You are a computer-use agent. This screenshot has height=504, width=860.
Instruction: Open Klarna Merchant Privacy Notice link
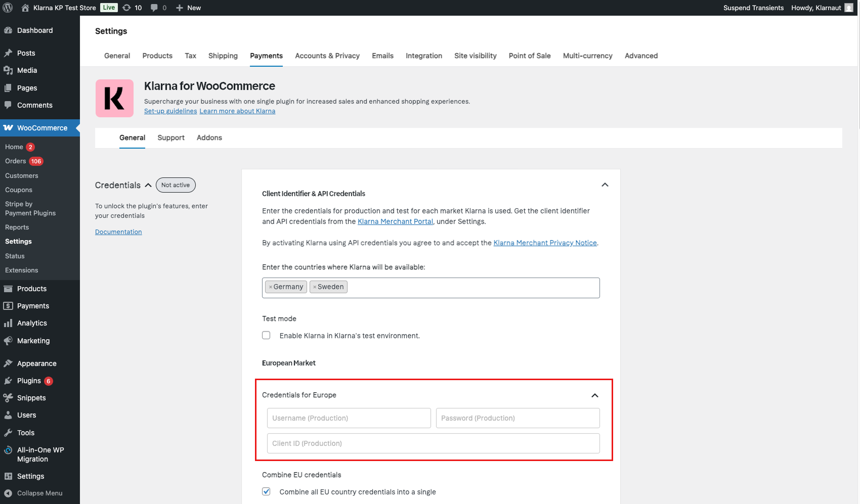coord(545,243)
